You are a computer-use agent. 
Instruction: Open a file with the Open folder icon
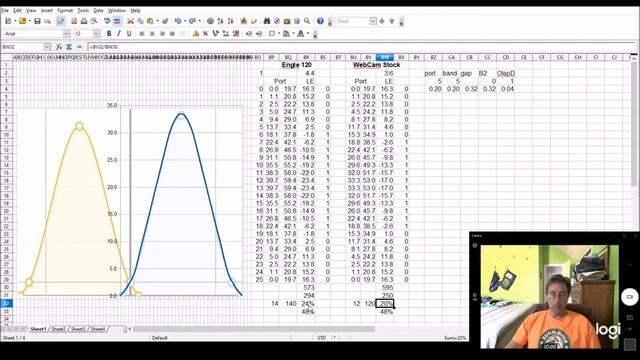22,21
